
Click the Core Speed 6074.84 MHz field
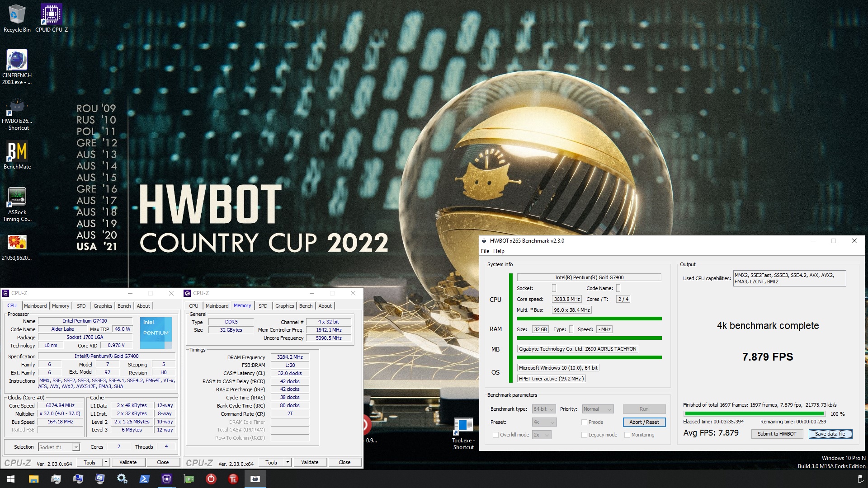pyautogui.click(x=60, y=405)
